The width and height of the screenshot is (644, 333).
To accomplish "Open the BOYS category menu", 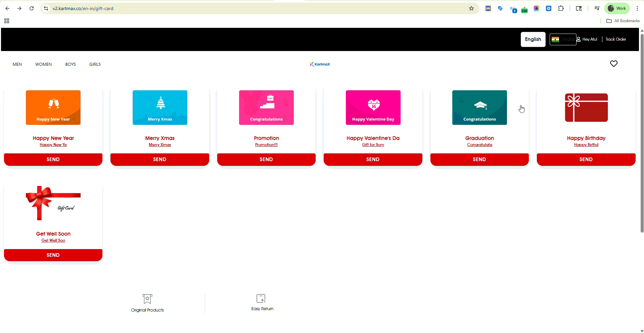I will [x=71, y=64].
